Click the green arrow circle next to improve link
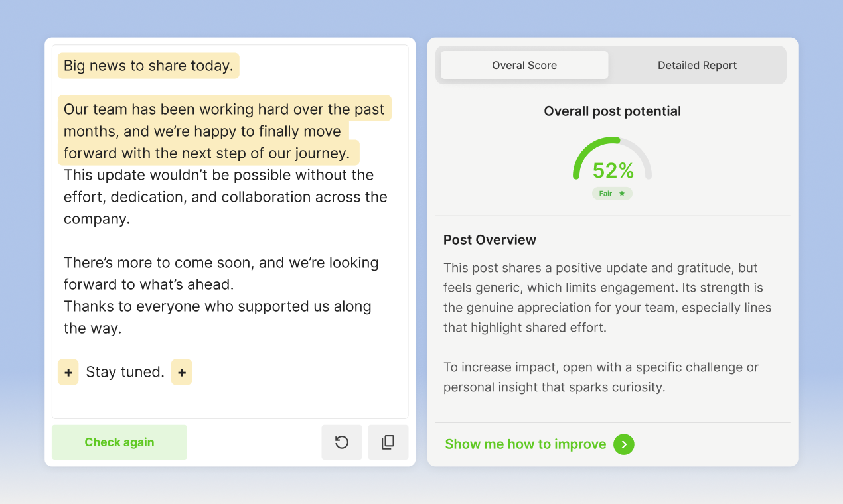 point(623,444)
